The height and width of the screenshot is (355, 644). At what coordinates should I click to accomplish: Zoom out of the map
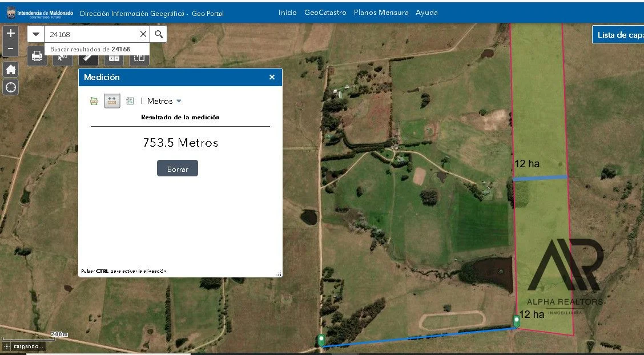coord(10,49)
